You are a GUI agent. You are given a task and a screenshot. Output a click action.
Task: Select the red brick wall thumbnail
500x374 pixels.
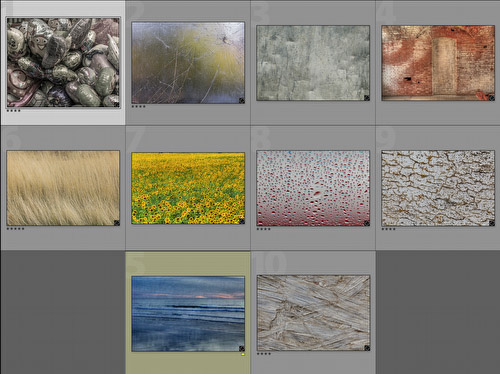(x=438, y=63)
